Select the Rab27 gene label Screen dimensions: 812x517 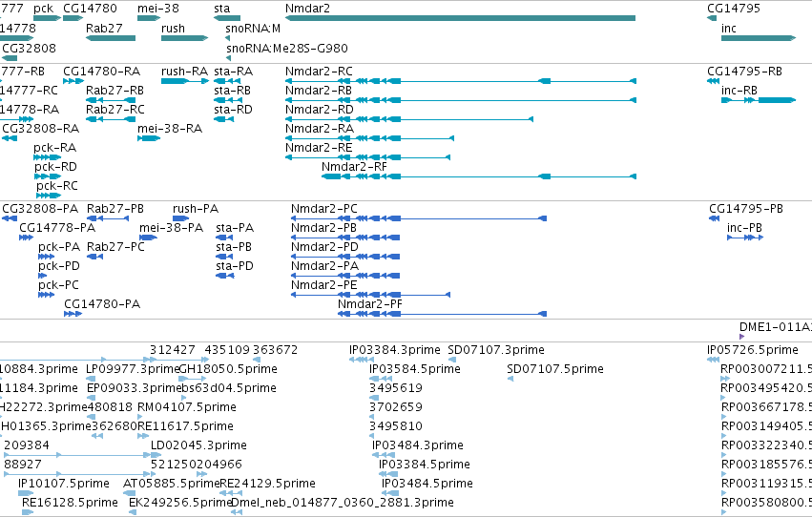tap(104, 28)
